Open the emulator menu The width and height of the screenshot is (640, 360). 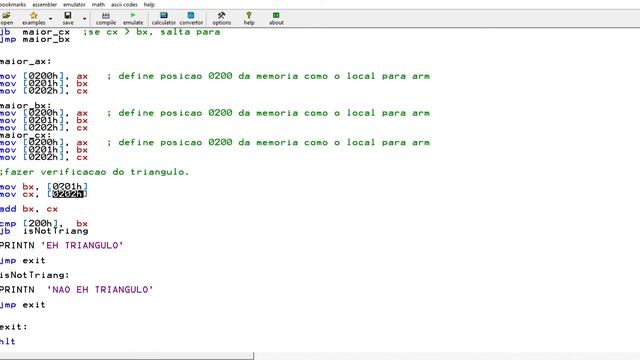(x=74, y=4)
